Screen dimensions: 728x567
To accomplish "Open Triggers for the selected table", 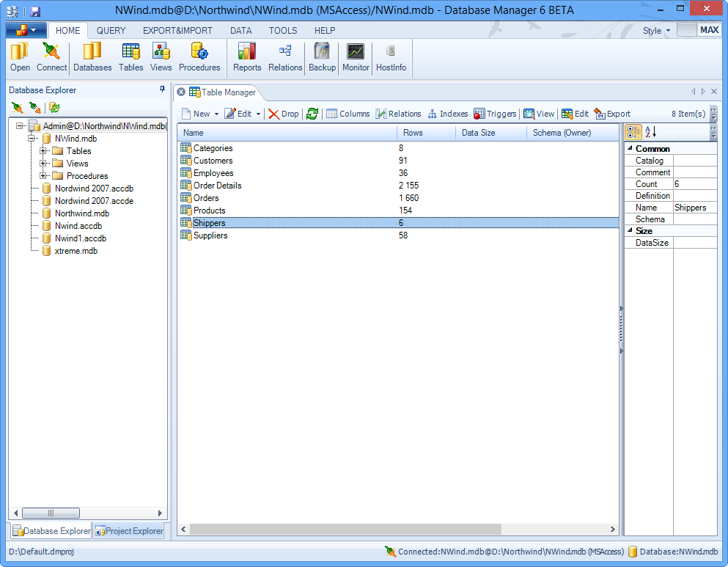I will 495,114.
